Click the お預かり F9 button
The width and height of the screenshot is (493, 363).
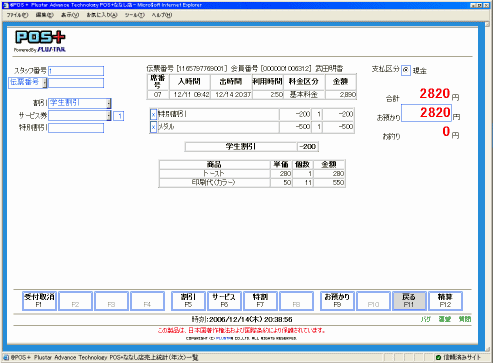337,301
